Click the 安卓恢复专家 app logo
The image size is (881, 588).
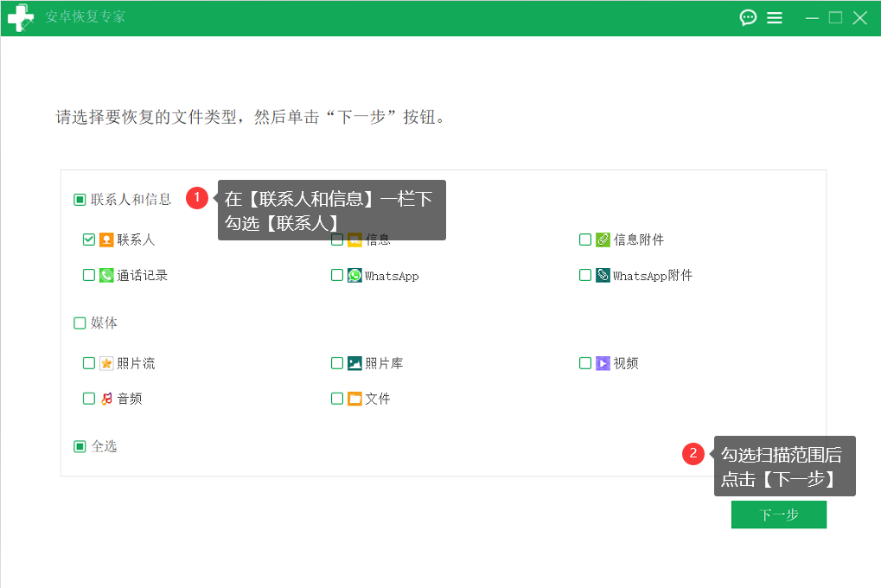click(21, 17)
